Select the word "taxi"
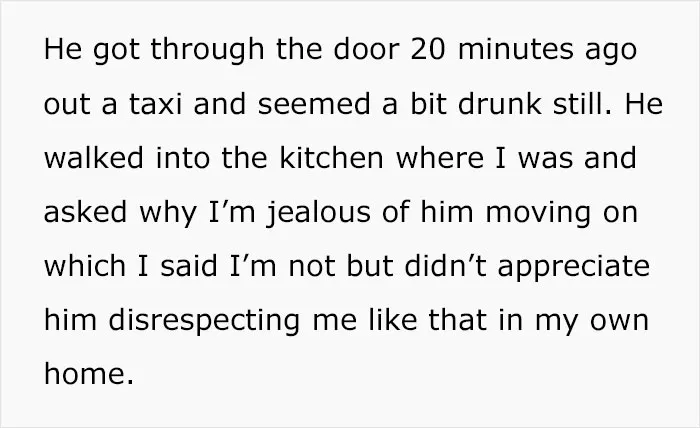The image size is (700, 428). (156, 104)
